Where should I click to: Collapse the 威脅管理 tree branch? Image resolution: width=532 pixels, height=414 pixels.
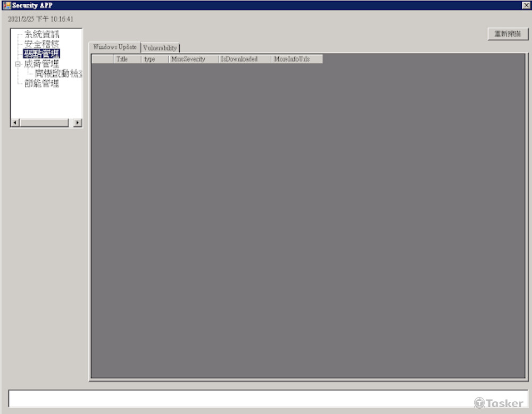[x=18, y=64]
